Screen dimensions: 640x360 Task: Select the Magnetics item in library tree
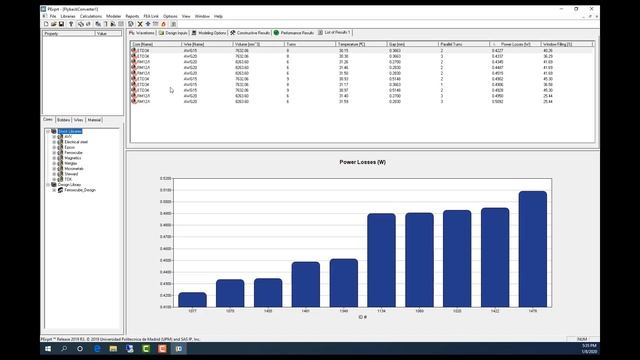[73, 158]
